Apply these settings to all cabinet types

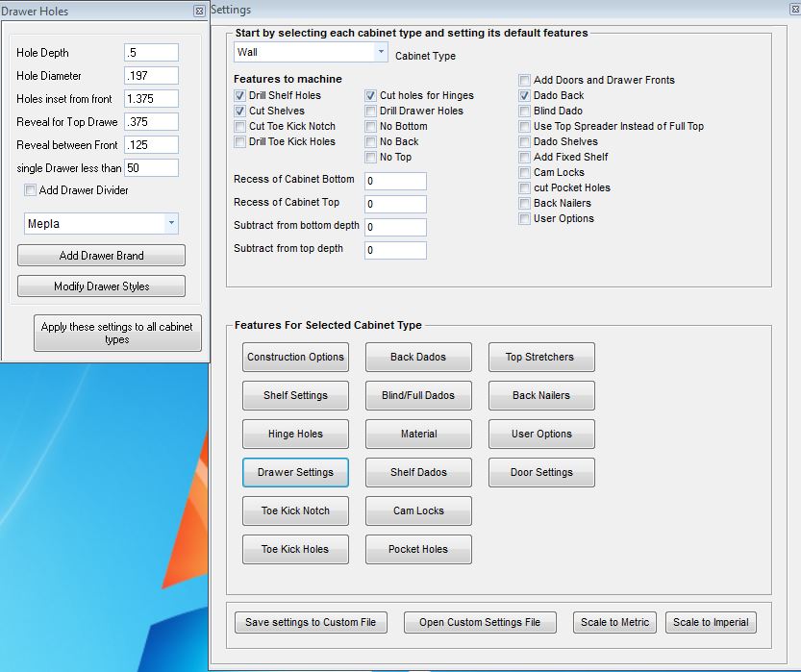(117, 333)
